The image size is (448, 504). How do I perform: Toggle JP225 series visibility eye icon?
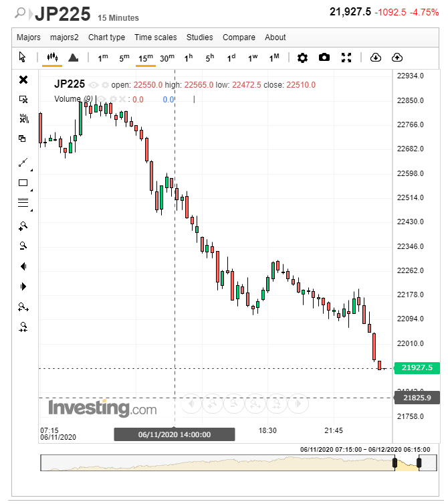click(94, 85)
